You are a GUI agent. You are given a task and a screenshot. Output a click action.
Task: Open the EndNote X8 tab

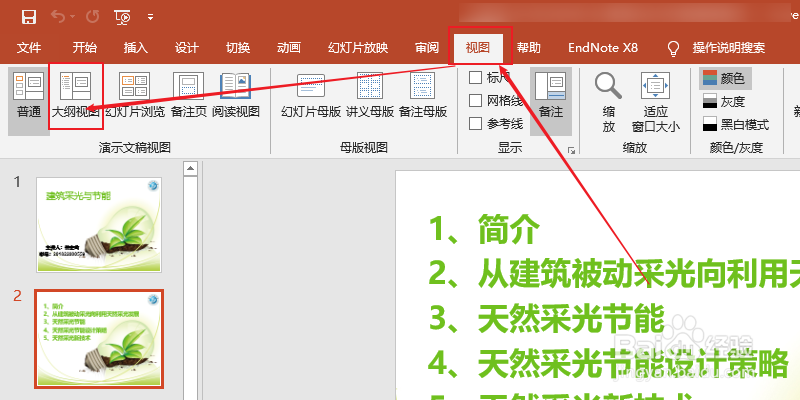(x=603, y=48)
